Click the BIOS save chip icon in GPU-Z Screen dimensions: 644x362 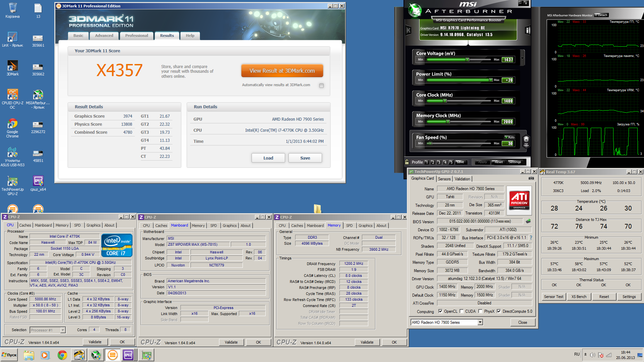528,221
